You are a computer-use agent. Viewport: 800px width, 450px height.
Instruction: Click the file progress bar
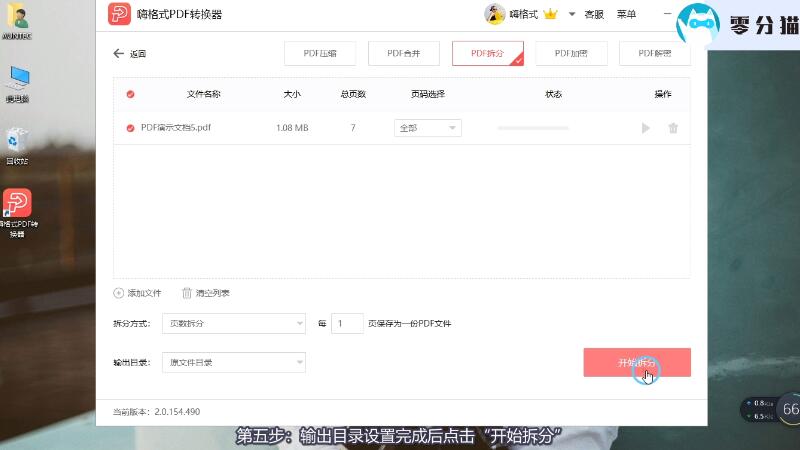click(x=533, y=128)
